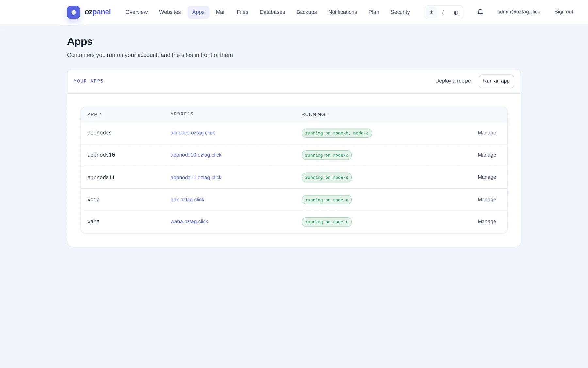Open the allnodes.oztag.click link
This screenshot has width=588, height=368.
[193, 133]
